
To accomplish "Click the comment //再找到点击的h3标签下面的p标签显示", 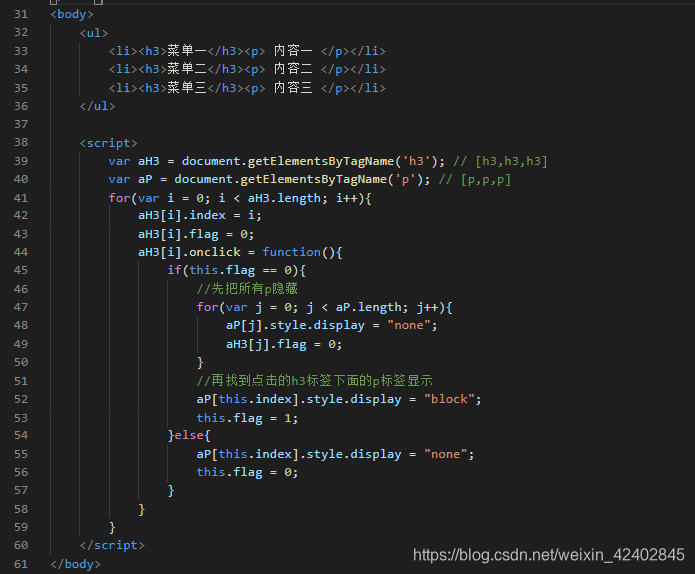I will click(315, 381).
